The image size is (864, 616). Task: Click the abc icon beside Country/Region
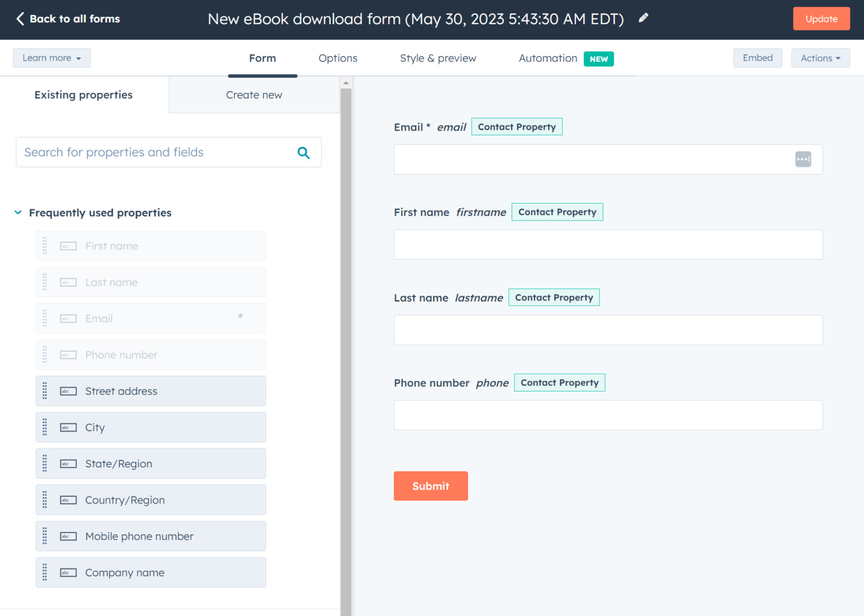(x=67, y=500)
